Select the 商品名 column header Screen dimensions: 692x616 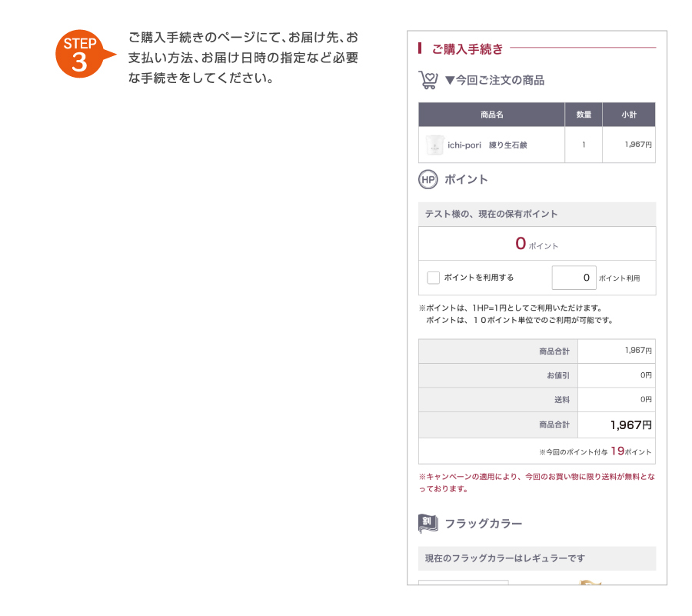(x=491, y=115)
